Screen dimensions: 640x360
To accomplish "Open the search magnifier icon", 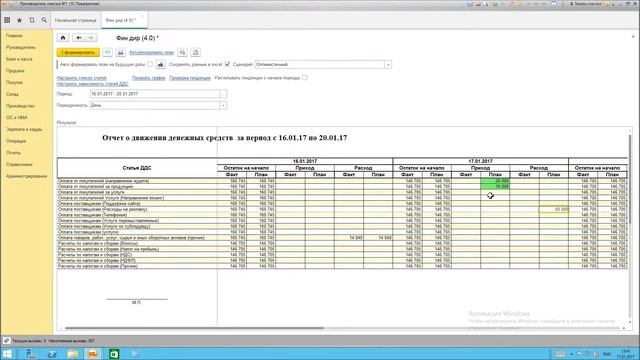I will tap(44, 20).
